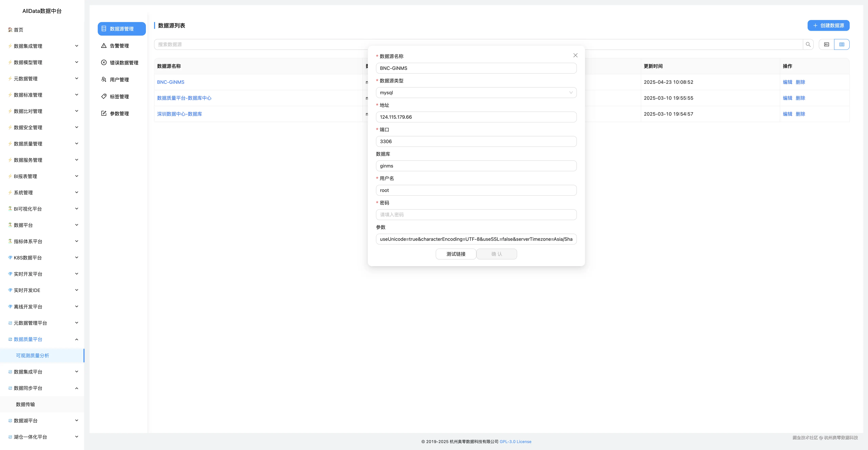This screenshot has width=868, height=450.
Task: Open the 数据源类型 mysql dropdown
Action: tap(476, 93)
